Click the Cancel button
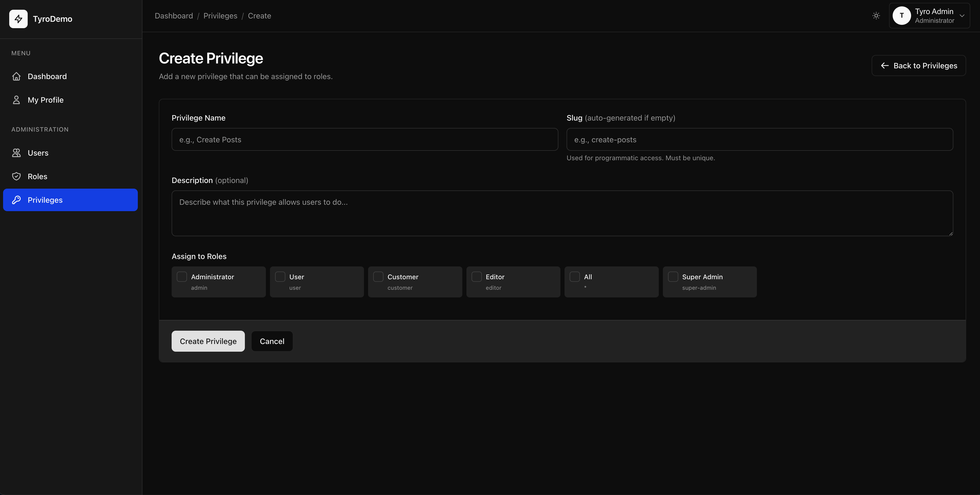980x495 pixels. coord(272,341)
